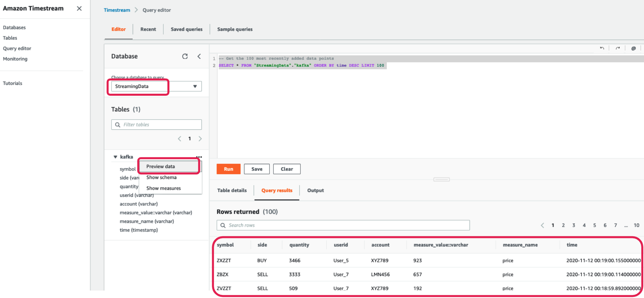Select the userid column header
The width and height of the screenshot is (644, 298).
point(341,245)
